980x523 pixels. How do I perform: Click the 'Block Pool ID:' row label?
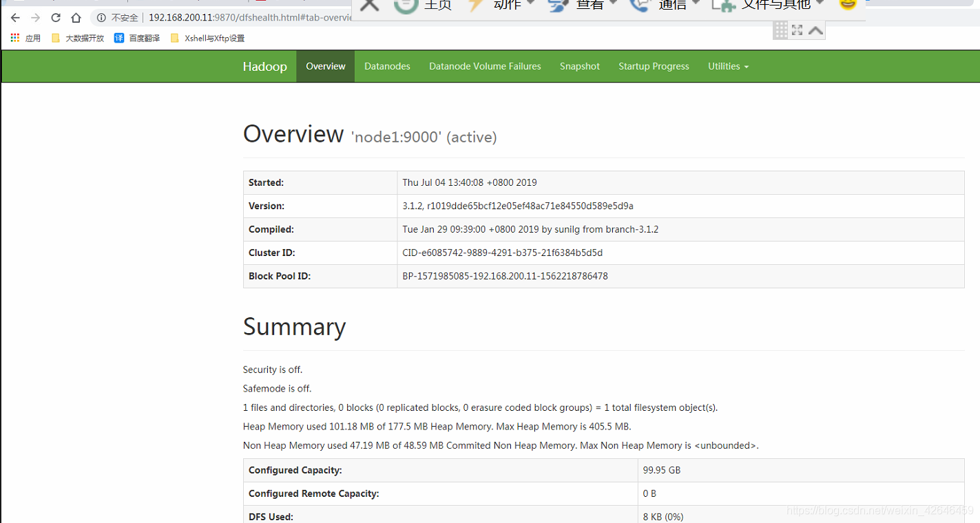(x=280, y=277)
